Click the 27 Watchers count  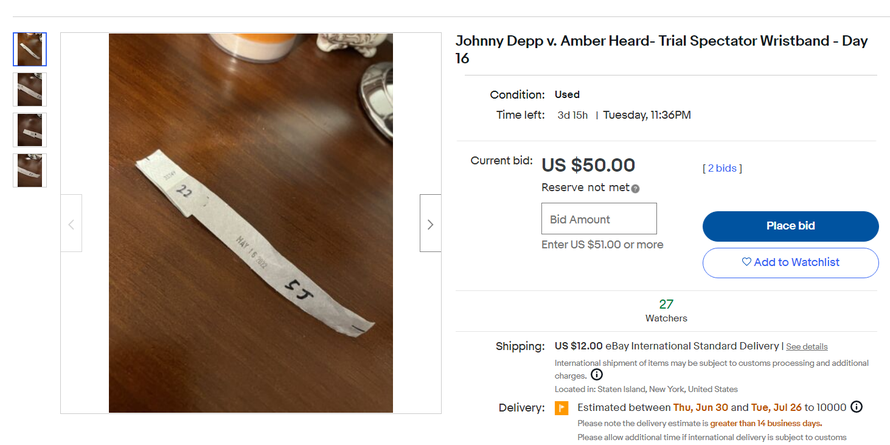coord(666,310)
